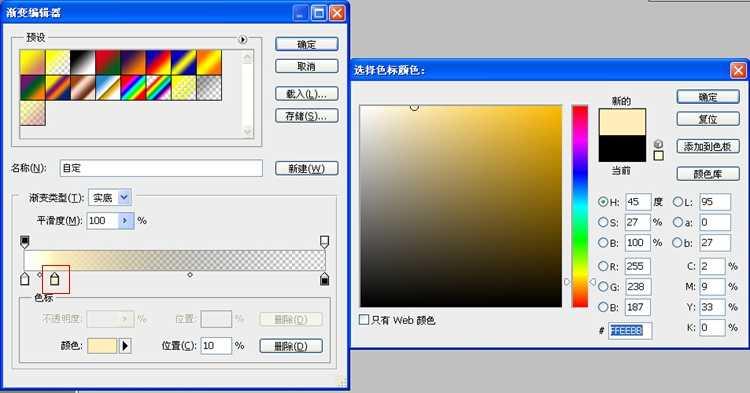The height and width of the screenshot is (393, 750).
Task: Select the right black color stop
Action: pos(324,279)
